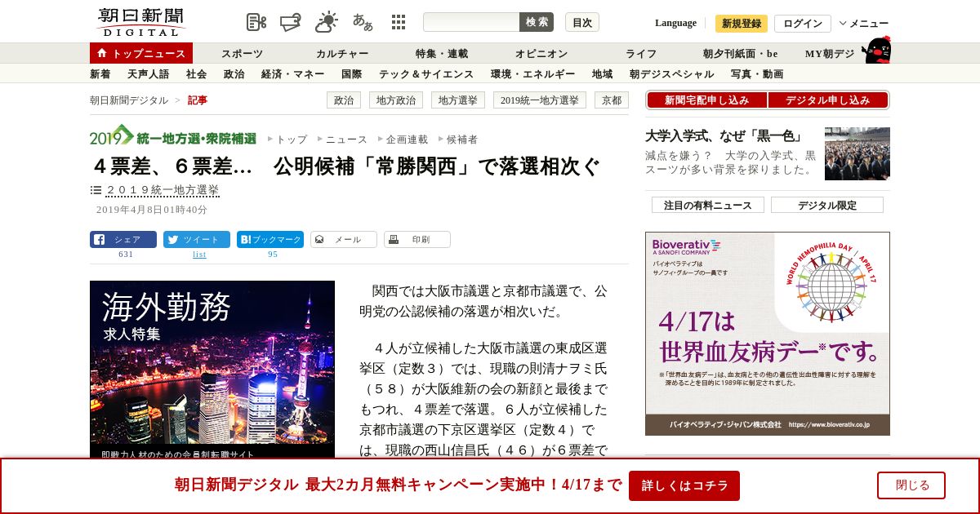
Task: Share article with Facebook シェア button
Action: coord(123,240)
